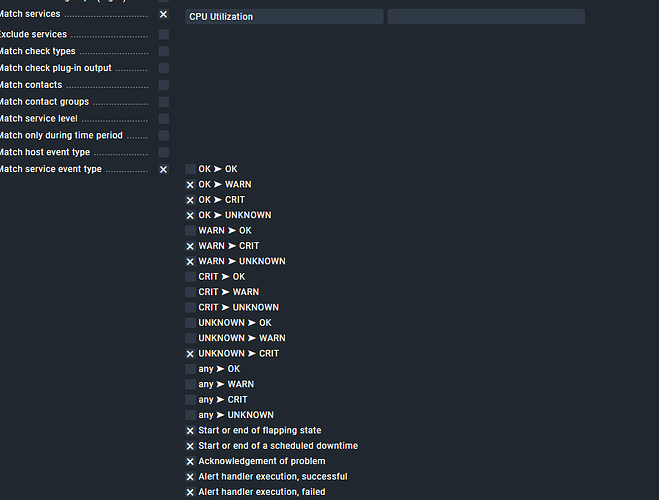This screenshot has height=500, width=659.
Task: Uncheck Alert handler execution, failed
Action: pos(191,492)
